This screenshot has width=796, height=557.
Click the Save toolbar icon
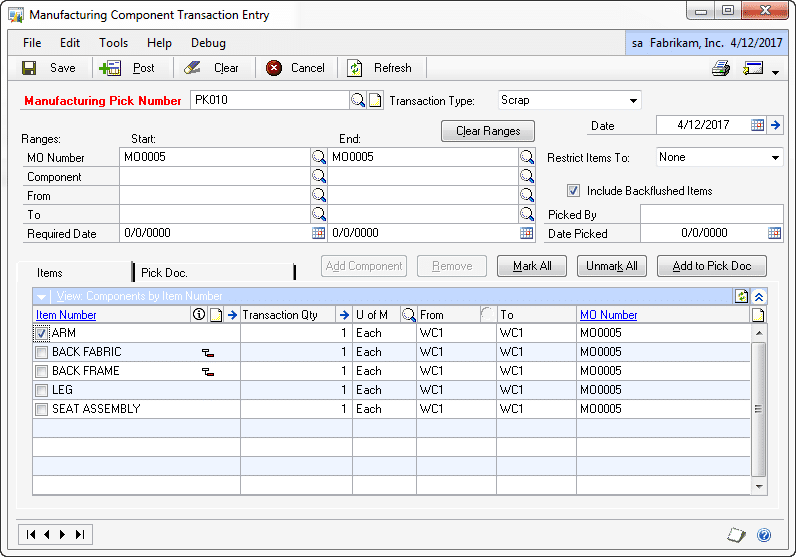coord(30,68)
